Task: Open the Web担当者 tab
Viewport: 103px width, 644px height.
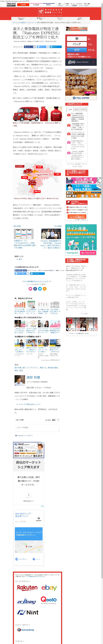Action: pos(36,5)
